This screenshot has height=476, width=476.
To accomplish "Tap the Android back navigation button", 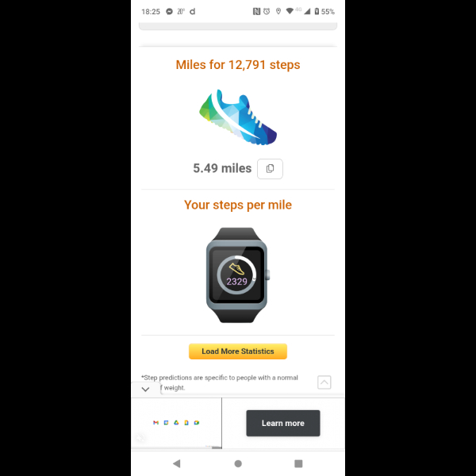I will pyautogui.click(x=177, y=463).
